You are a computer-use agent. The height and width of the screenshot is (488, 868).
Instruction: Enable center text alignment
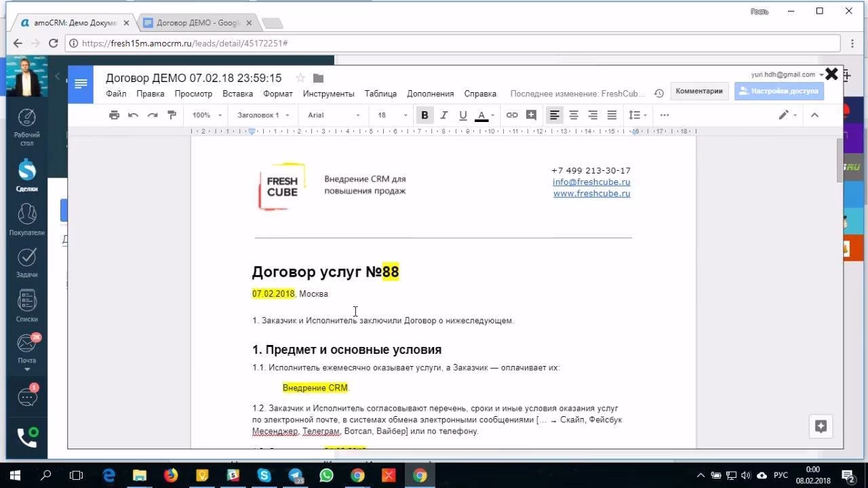pos(574,115)
